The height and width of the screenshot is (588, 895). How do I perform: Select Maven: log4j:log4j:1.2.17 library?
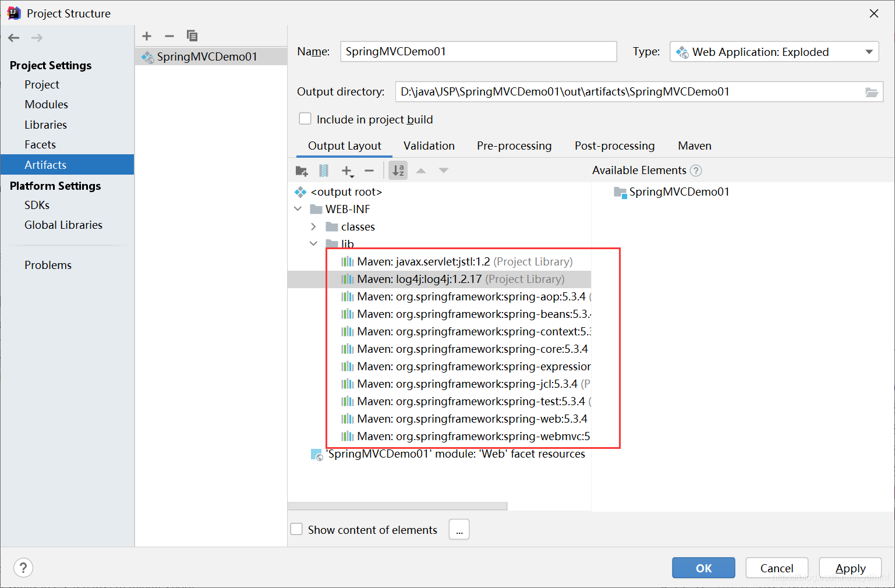click(439, 279)
